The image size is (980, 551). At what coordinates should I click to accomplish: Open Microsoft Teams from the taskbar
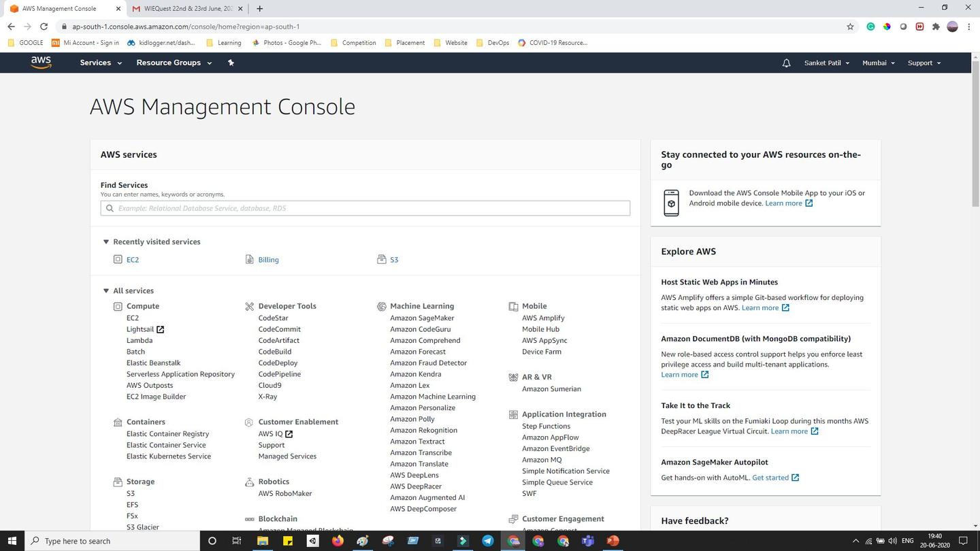pos(588,541)
